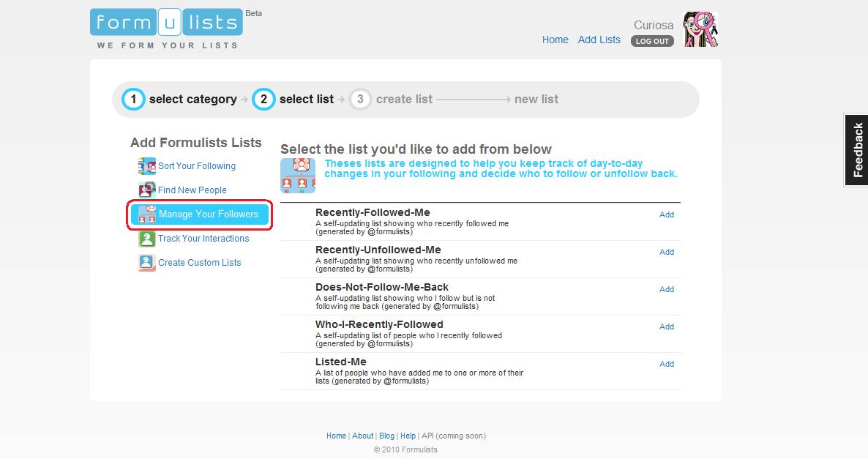This screenshot has width=868, height=459.
Task: Select step 2 select list
Action: pyautogui.click(x=293, y=99)
